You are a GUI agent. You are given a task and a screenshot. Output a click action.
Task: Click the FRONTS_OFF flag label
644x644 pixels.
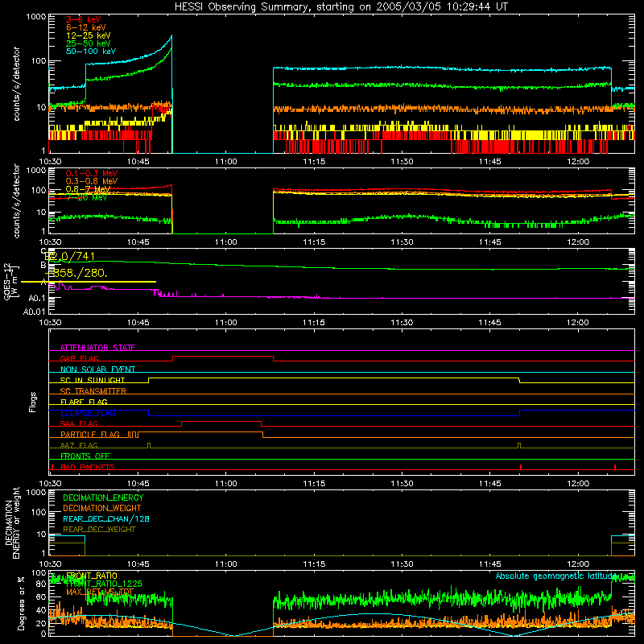tap(85, 456)
